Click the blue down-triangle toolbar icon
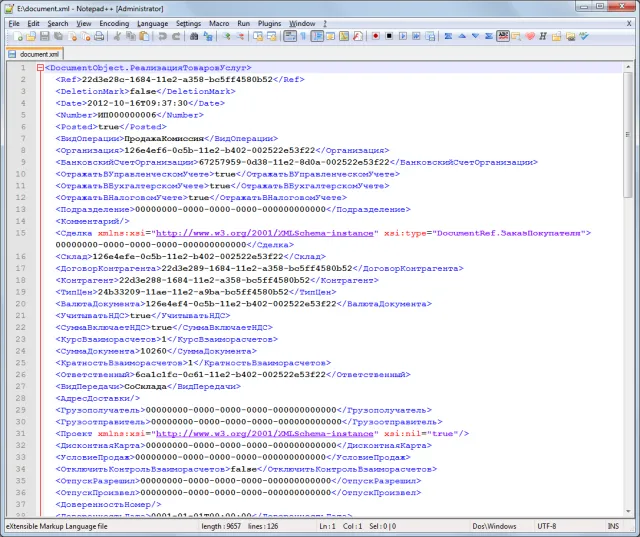 [476, 36]
